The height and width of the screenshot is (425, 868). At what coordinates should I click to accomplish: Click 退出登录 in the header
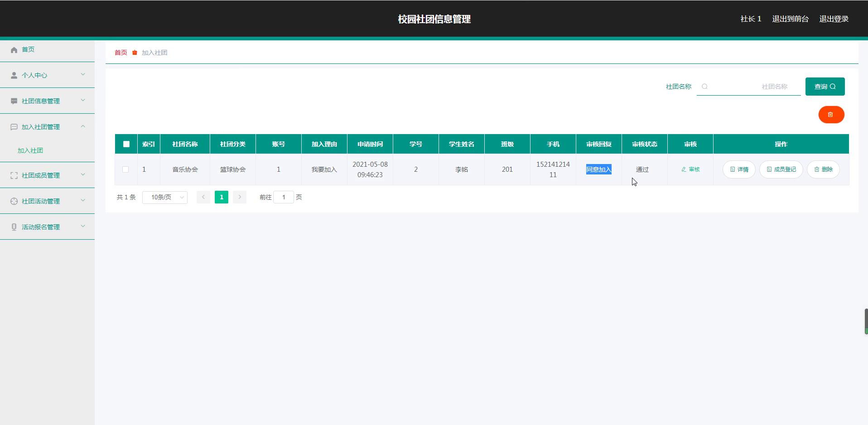click(x=834, y=19)
